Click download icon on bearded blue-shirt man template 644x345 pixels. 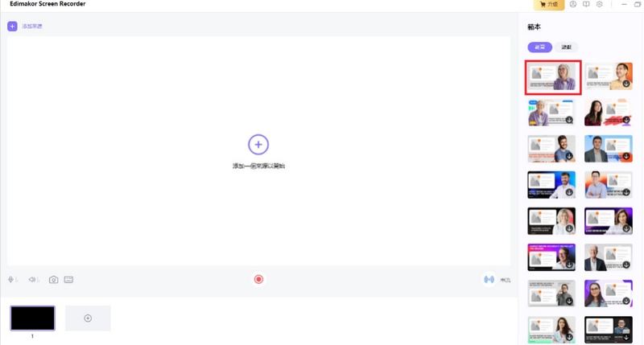[569, 156]
